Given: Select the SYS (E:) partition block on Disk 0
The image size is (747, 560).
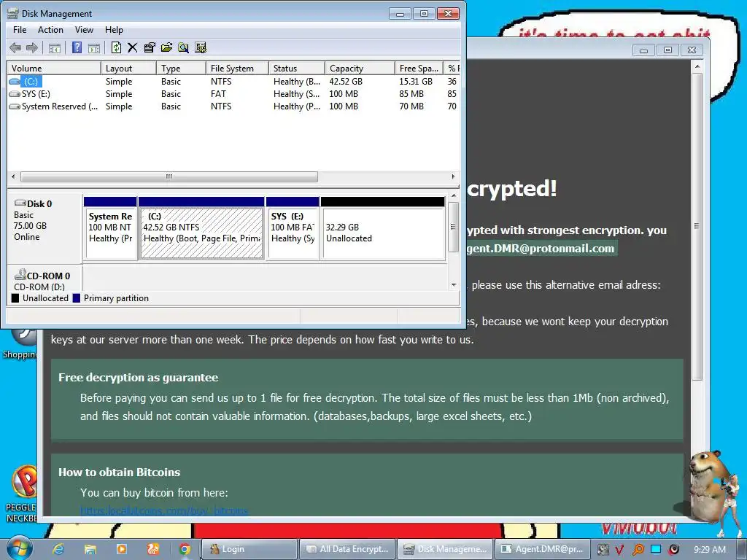Looking at the screenshot, I should [293, 228].
